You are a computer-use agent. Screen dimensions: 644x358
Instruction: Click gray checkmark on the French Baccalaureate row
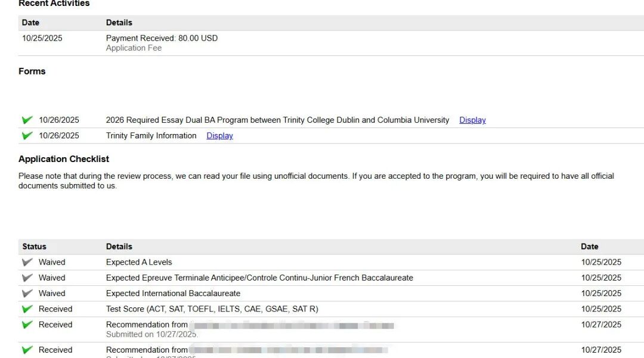(x=27, y=278)
